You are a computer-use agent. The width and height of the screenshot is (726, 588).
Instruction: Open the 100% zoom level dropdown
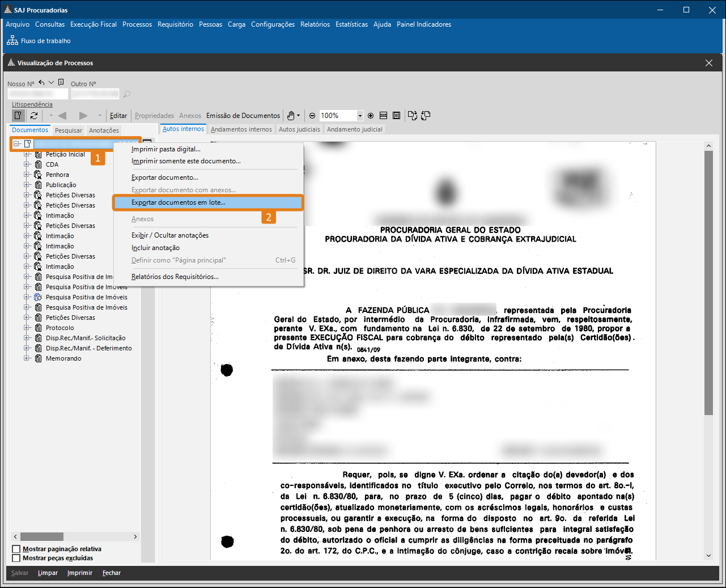click(x=360, y=116)
